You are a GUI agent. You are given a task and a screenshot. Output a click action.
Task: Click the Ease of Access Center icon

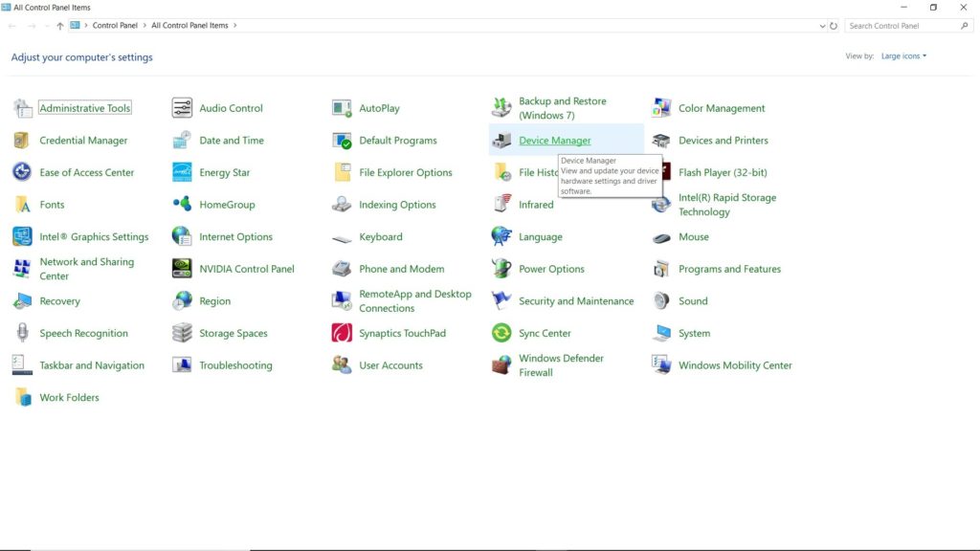click(23, 172)
